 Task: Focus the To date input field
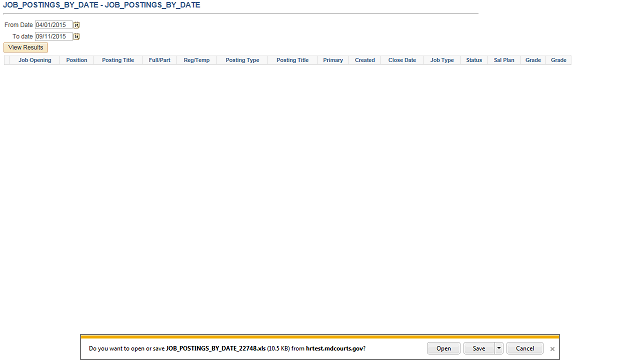coord(54,36)
